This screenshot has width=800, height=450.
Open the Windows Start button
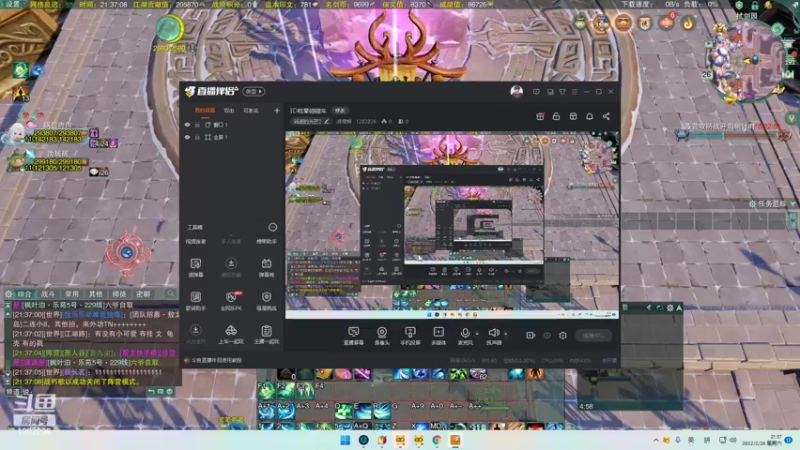tap(345, 440)
